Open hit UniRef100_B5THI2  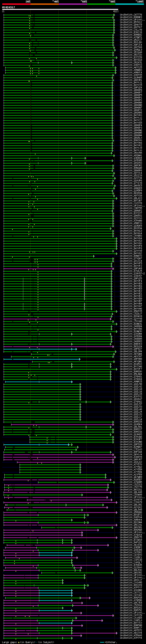click(131, 22)
